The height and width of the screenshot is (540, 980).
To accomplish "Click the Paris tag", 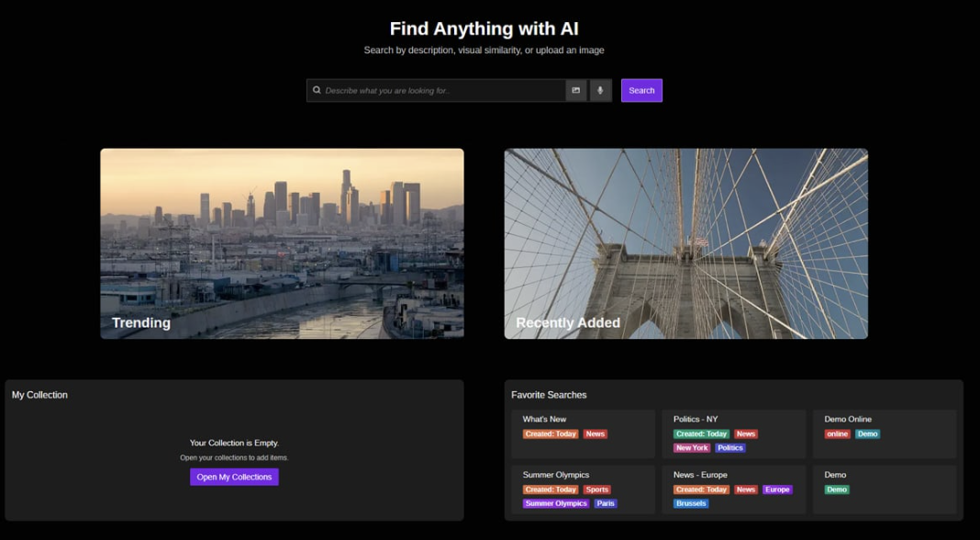I will (x=605, y=503).
